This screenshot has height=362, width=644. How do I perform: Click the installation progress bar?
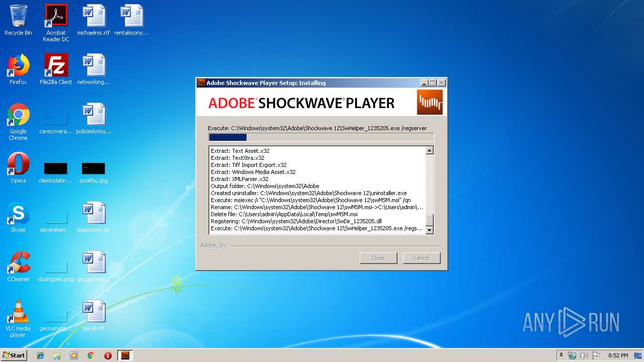point(321,137)
